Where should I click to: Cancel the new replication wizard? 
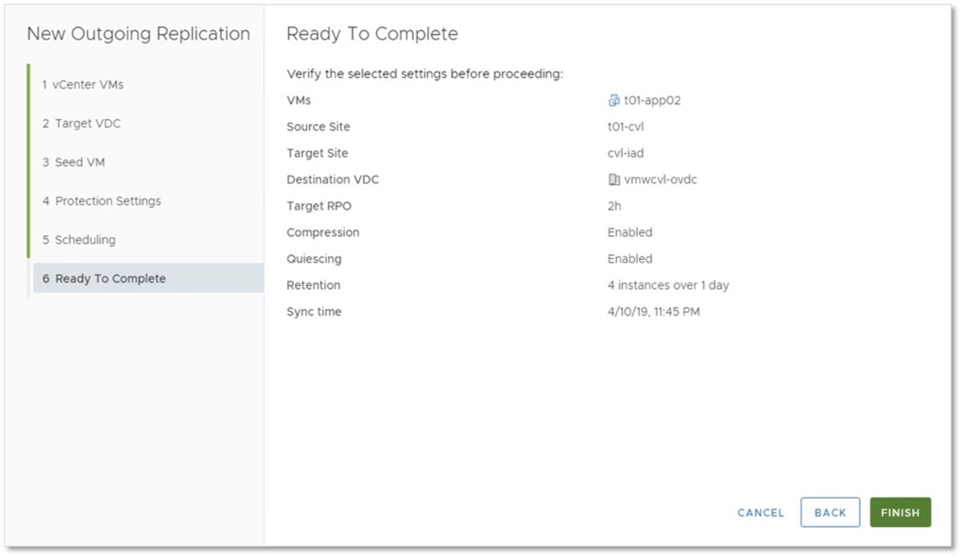coord(761,513)
